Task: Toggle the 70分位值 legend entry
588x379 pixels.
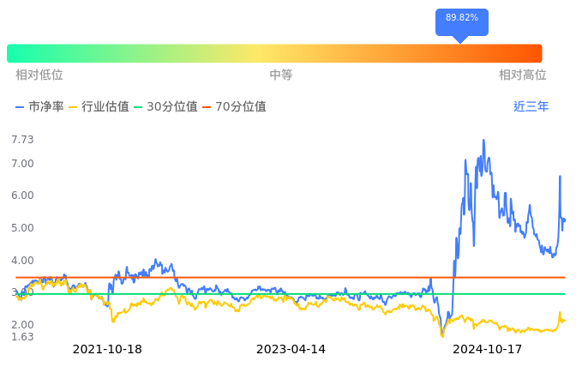Action: 233,107
